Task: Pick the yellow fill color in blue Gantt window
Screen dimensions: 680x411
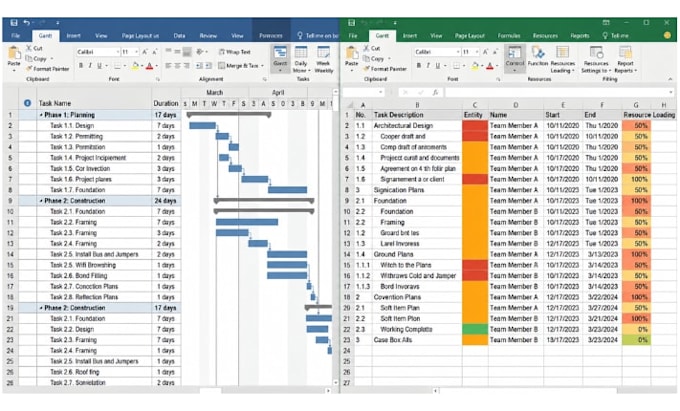Action: tap(135, 66)
